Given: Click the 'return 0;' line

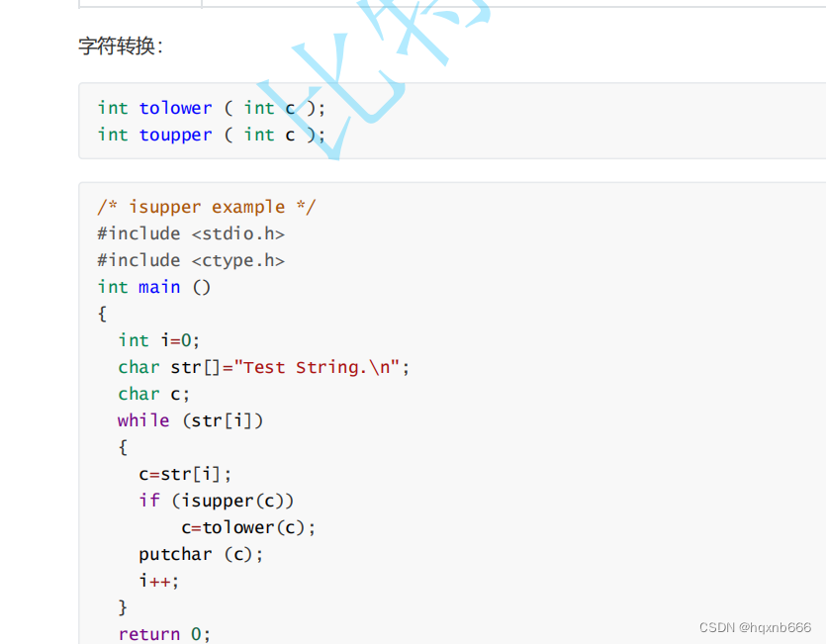Looking at the screenshot, I should [x=164, y=634].
